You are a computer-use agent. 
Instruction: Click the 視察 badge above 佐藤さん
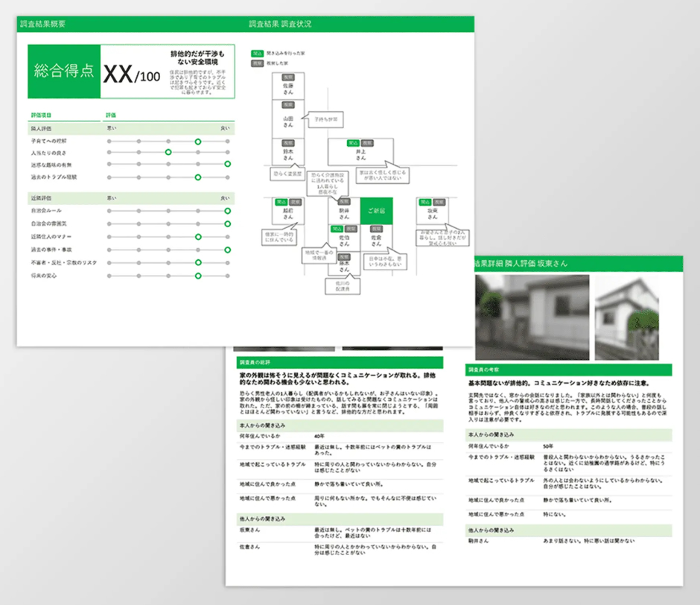tap(289, 77)
